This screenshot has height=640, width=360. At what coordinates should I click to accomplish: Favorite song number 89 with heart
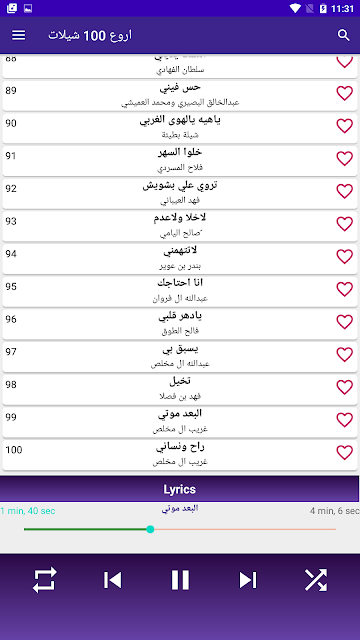(344, 93)
